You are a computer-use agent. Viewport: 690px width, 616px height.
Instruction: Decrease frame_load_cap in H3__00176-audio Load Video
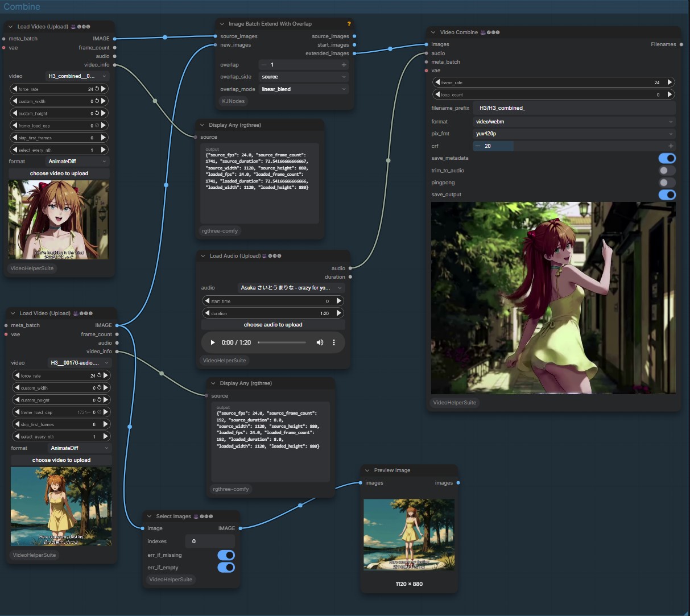tap(16, 412)
